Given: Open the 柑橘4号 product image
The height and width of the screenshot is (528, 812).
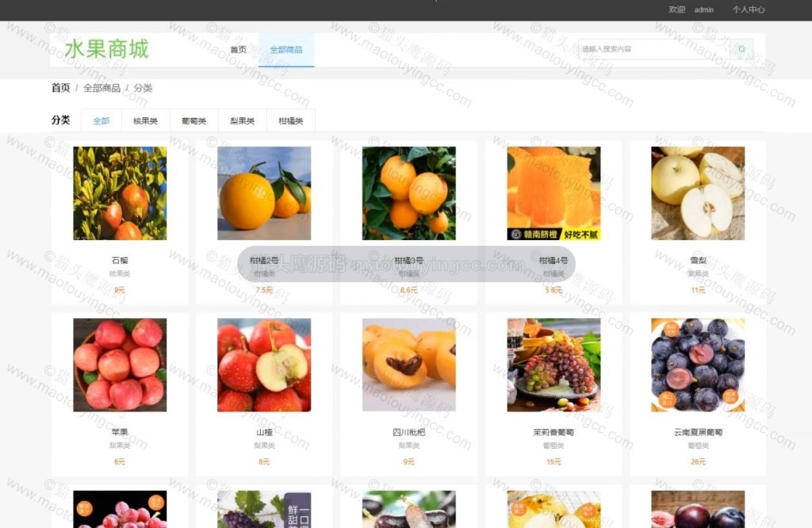Looking at the screenshot, I should pyautogui.click(x=553, y=193).
